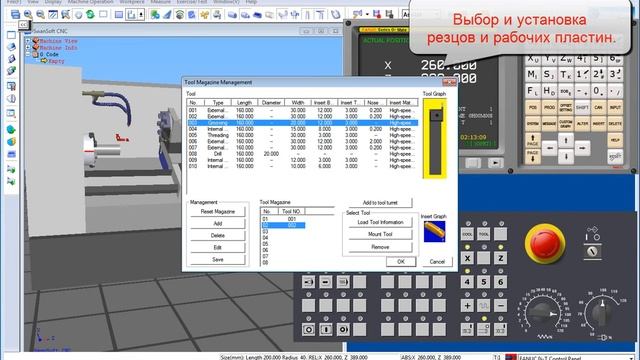Viewport: 640px width, 360px height.
Task: Click the cursor up arrow key on keypad
Action: click(x=566, y=140)
